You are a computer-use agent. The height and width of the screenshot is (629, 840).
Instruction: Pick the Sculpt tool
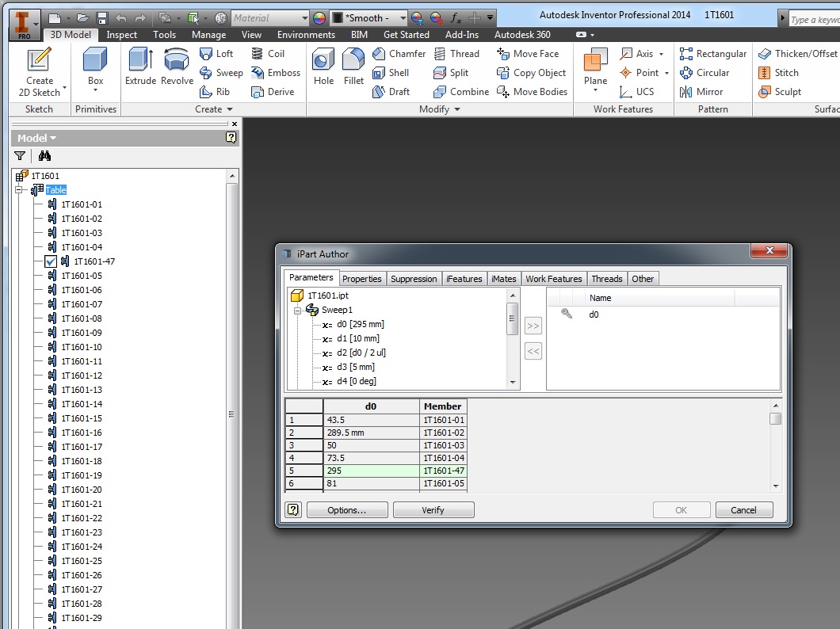(780, 92)
